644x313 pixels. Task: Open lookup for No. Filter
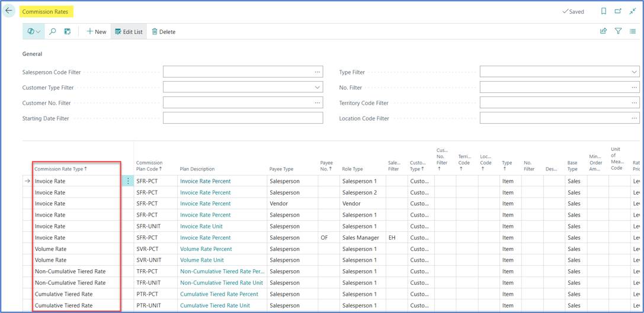(634, 88)
